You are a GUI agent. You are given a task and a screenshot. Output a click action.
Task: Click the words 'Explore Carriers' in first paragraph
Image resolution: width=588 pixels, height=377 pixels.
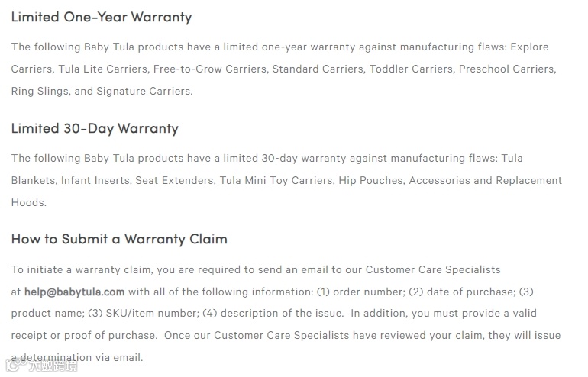click(529, 47)
